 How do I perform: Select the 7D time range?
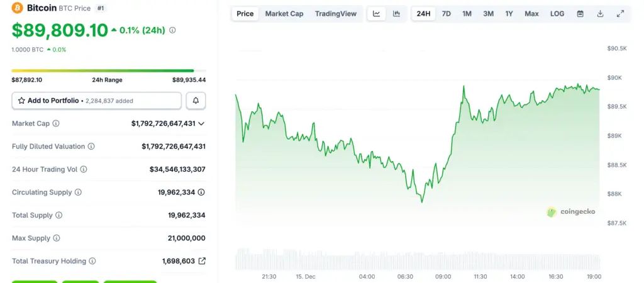(446, 14)
